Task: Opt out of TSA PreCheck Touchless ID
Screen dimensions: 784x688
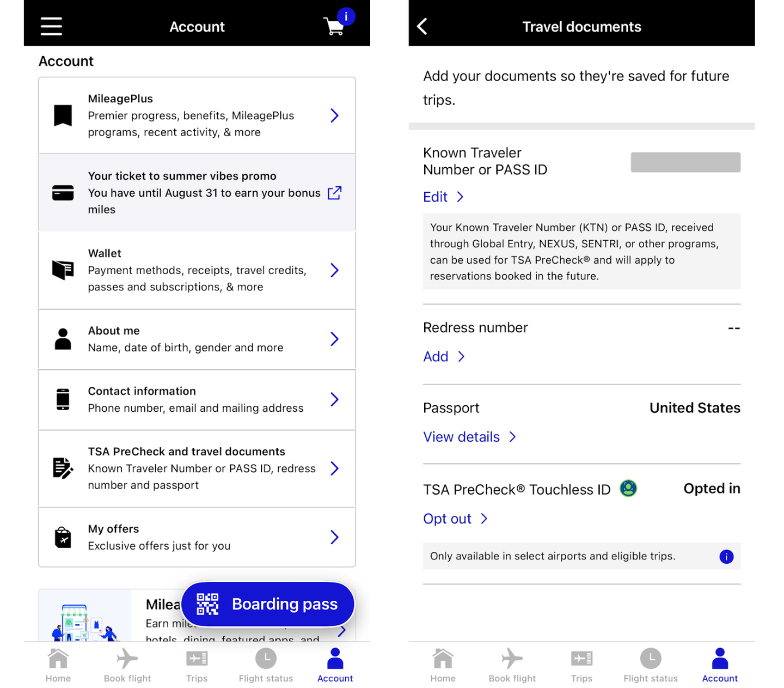Action: [x=455, y=519]
